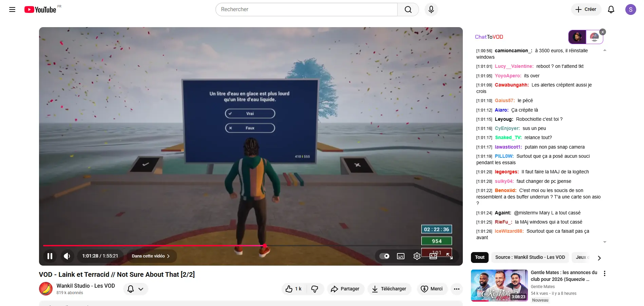644x306 pixels.
Task: Open the more actions ellipsis menu
Action: [x=457, y=289]
